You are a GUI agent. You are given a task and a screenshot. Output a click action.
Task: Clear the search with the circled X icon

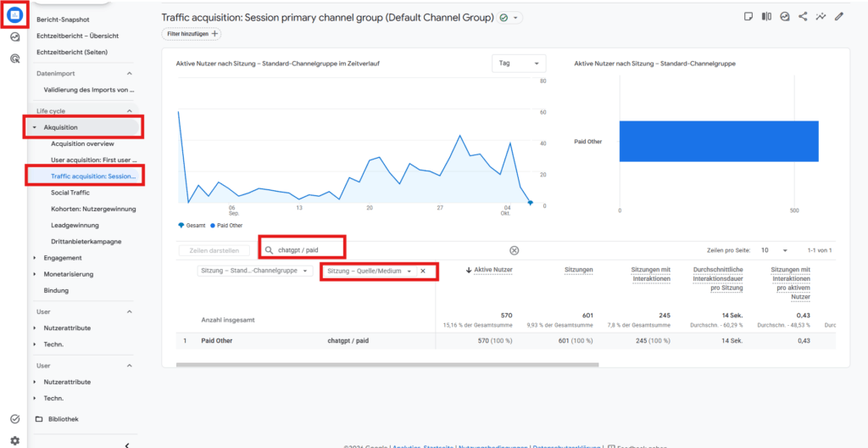click(515, 250)
